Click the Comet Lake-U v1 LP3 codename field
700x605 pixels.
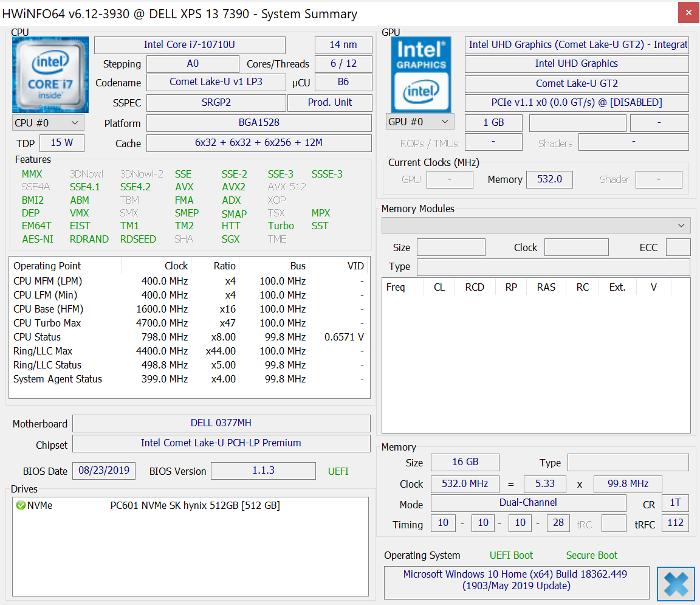216,82
